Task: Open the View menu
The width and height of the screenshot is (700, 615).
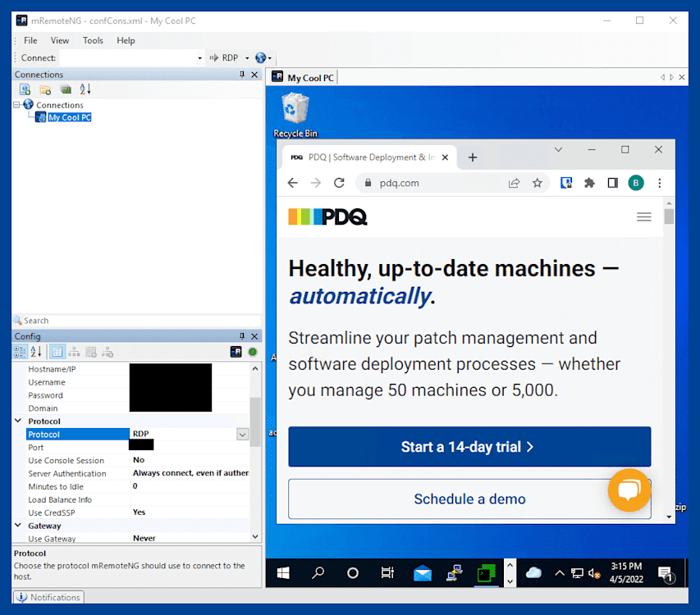Action: tap(59, 40)
